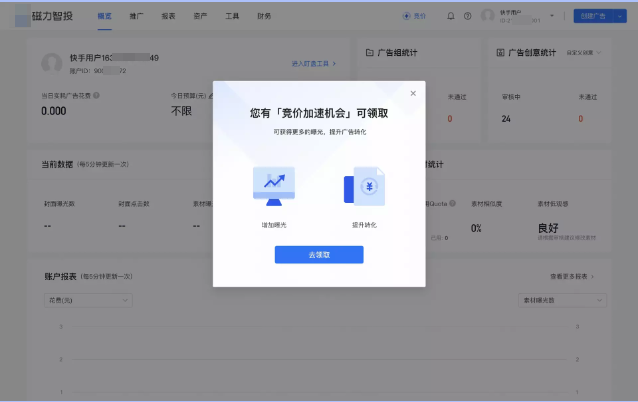Click the 增加曝光 monitor chart icon
This screenshot has height=402, width=638.
click(x=274, y=186)
